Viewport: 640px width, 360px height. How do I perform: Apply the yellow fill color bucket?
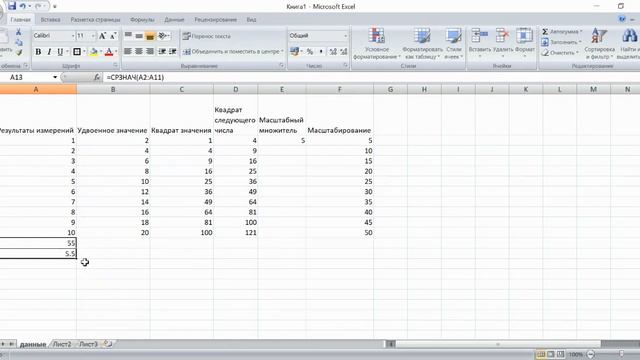[x=94, y=52]
